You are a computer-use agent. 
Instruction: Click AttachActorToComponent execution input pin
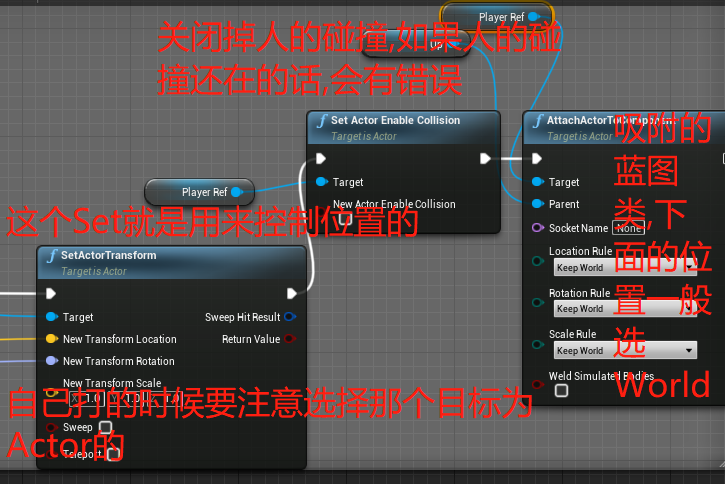537,159
